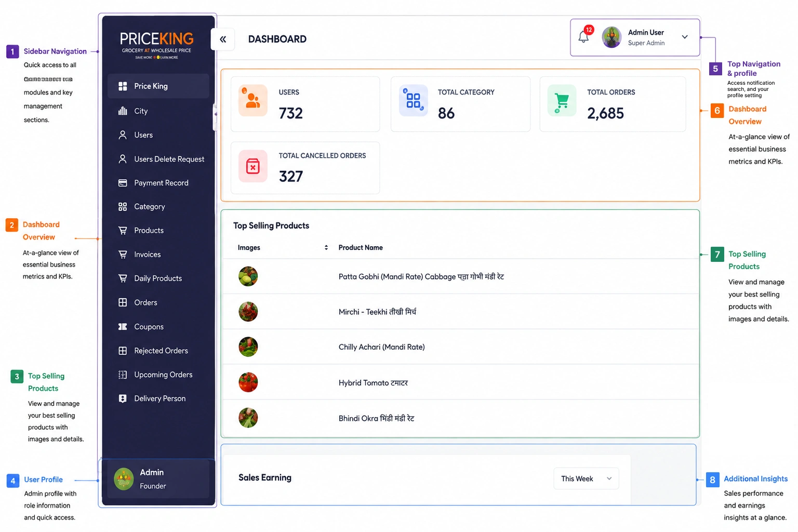Screen dimensions: 798x532
Task: Select Bhindi Okra product name
Action: point(377,418)
